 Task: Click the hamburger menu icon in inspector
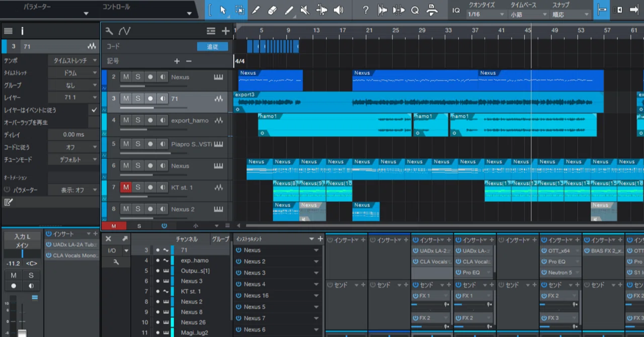(x=8, y=31)
